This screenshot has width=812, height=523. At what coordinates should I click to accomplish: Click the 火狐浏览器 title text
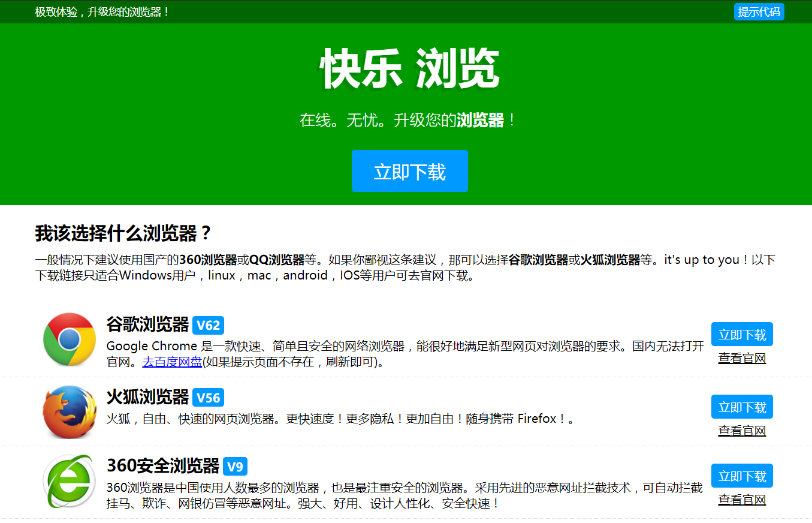pos(147,397)
